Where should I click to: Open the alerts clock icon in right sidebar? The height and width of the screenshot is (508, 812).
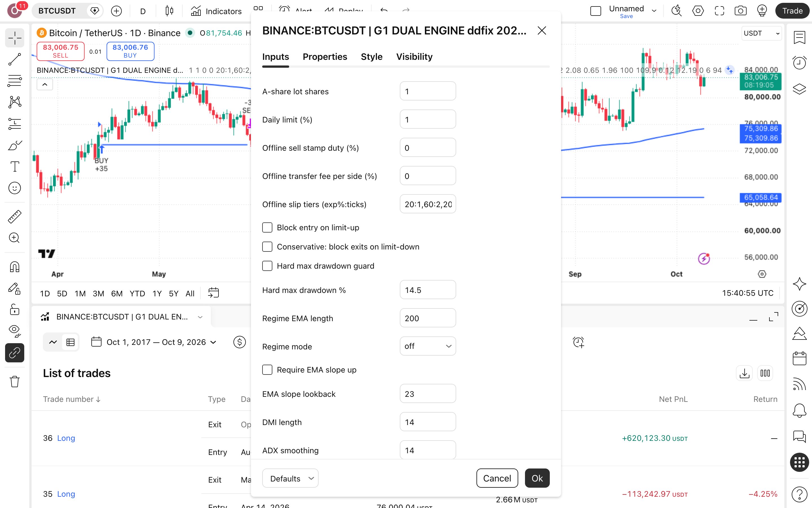point(799,62)
